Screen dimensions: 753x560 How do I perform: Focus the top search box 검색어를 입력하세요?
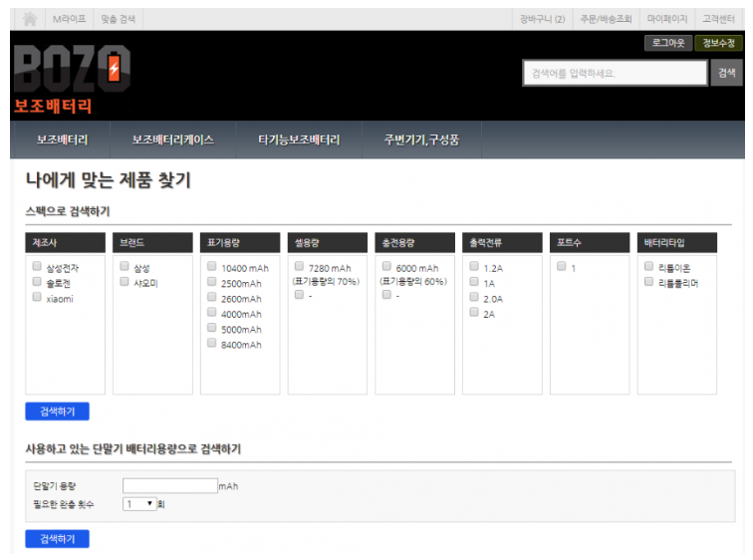[615, 73]
